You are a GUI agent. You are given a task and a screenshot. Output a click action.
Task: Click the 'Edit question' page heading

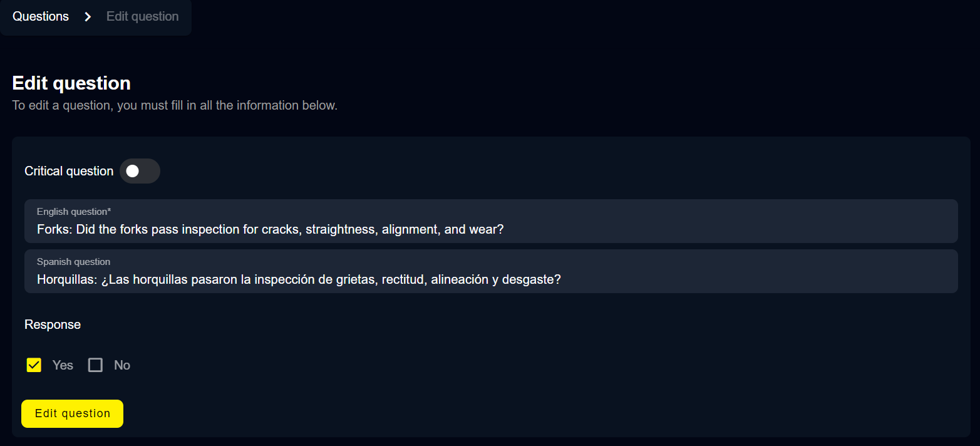(71, 83)
